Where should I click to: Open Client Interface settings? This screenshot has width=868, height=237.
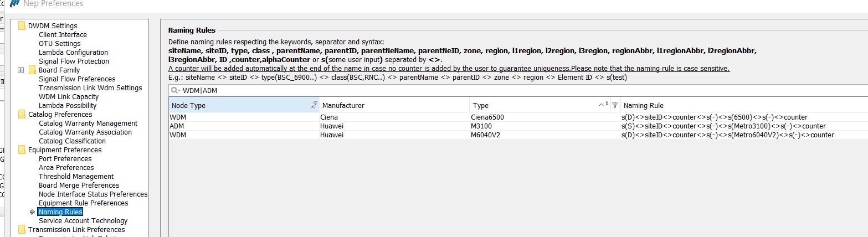click(x=63, y=34)
